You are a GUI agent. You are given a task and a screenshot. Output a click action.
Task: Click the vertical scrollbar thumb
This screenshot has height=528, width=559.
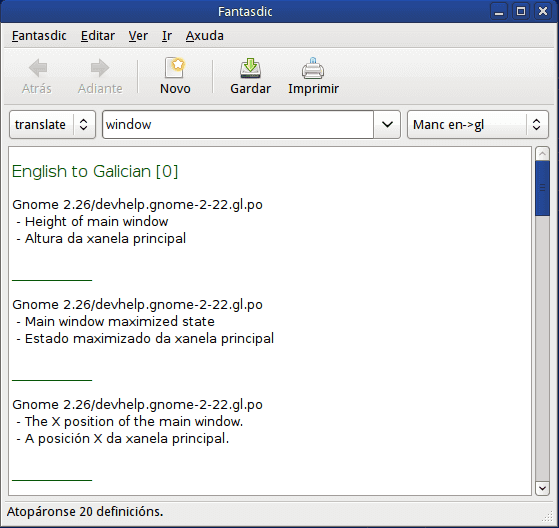coord(542,188)
